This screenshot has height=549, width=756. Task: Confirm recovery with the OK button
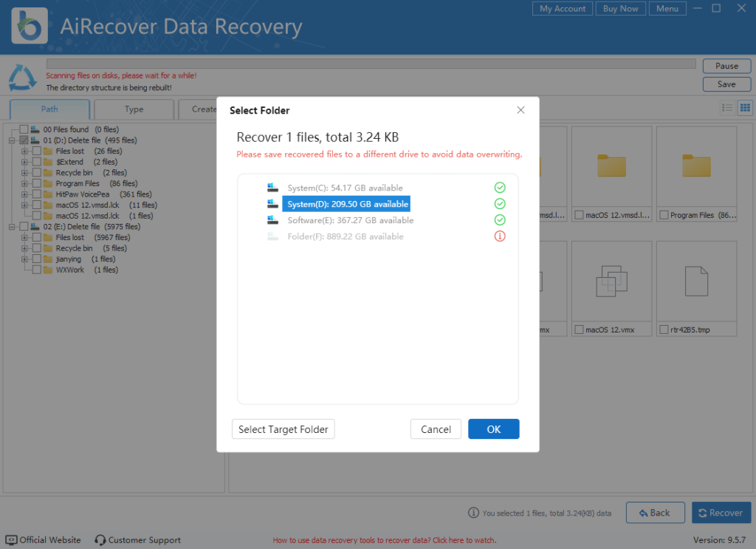tap(493, 429)
